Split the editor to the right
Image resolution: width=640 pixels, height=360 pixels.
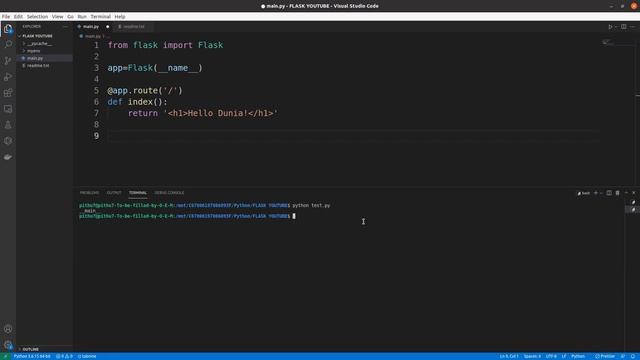tap(624, 27)
